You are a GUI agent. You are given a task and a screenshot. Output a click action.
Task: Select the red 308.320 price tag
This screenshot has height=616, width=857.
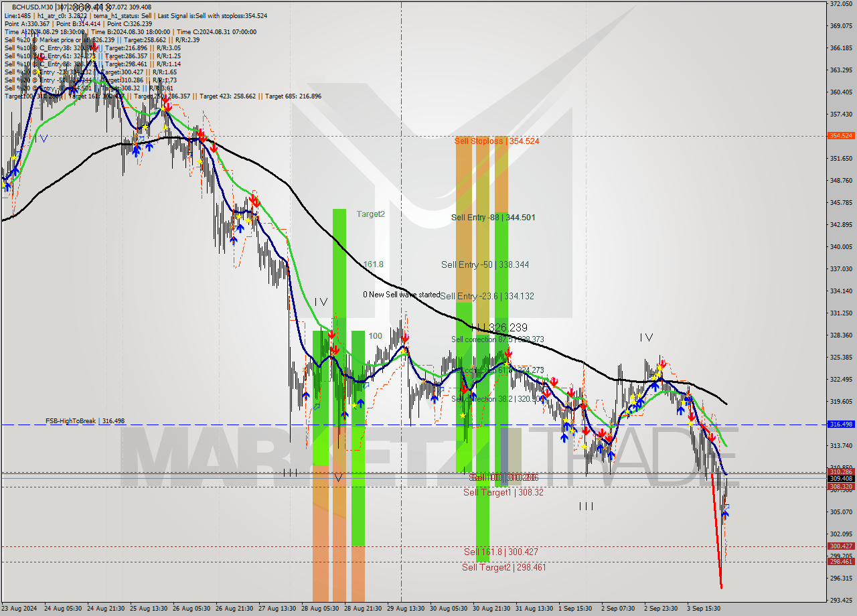click(x=840, y=487)
